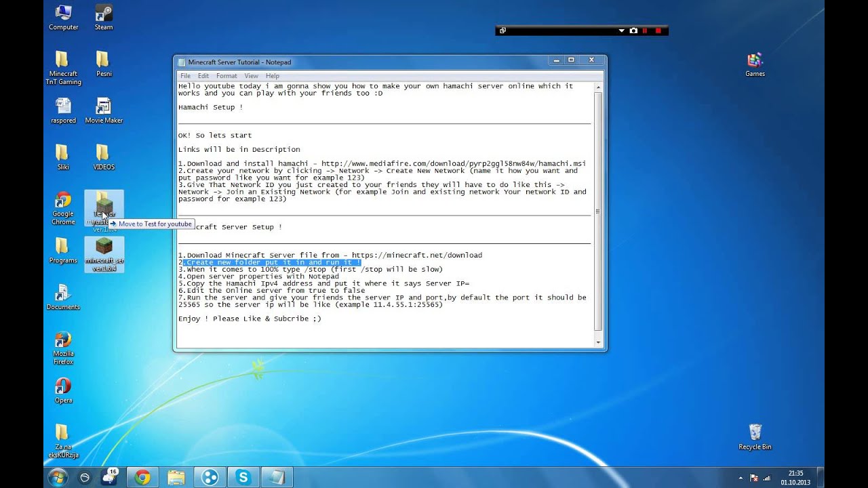Open the View menu in Notepad
868x488 pixels.
pos(251,76)
